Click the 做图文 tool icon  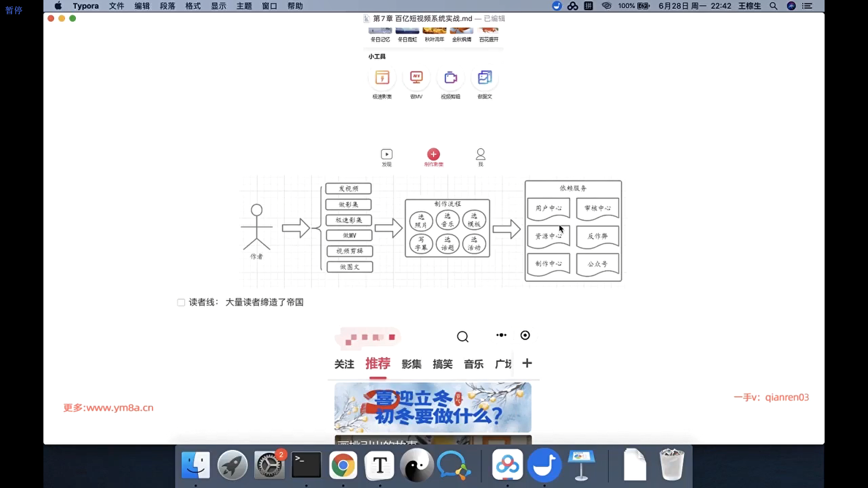tap(485, 78)
